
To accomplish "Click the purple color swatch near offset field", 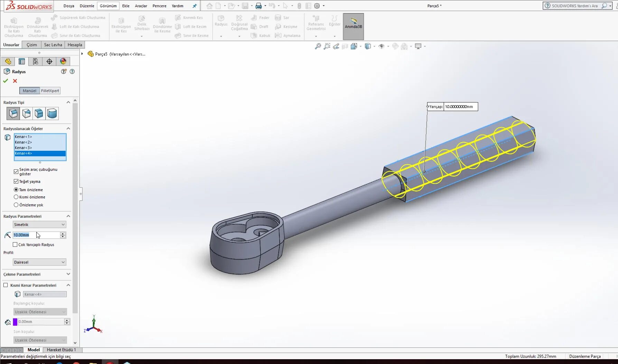I will pos(15,322).
